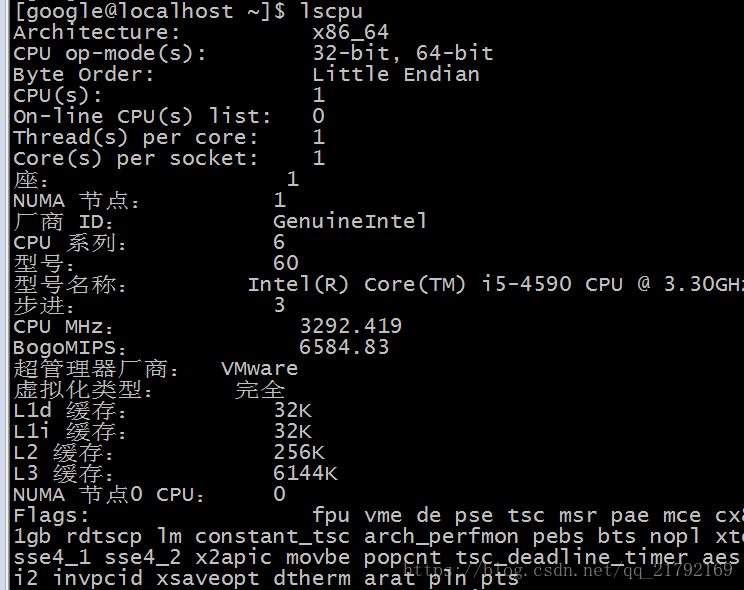Click the L2 cache 256K value
744x590 pixels.
[299, 452]
